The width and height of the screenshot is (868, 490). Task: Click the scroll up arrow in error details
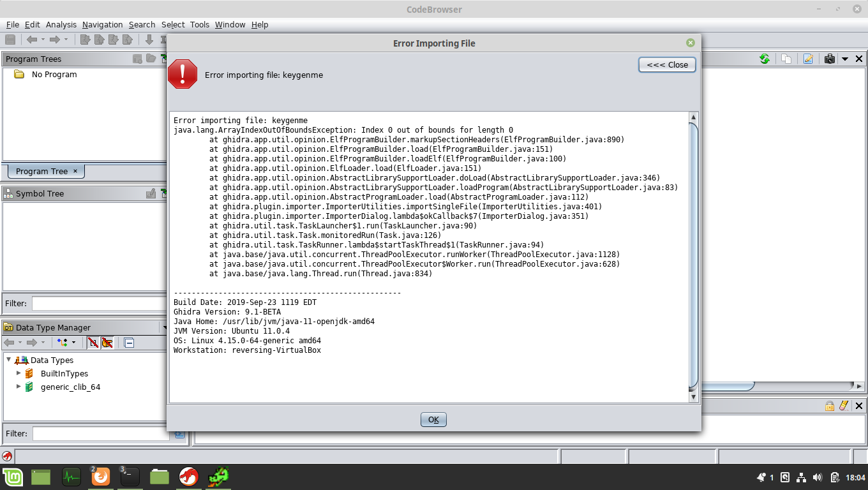point(694,117)
